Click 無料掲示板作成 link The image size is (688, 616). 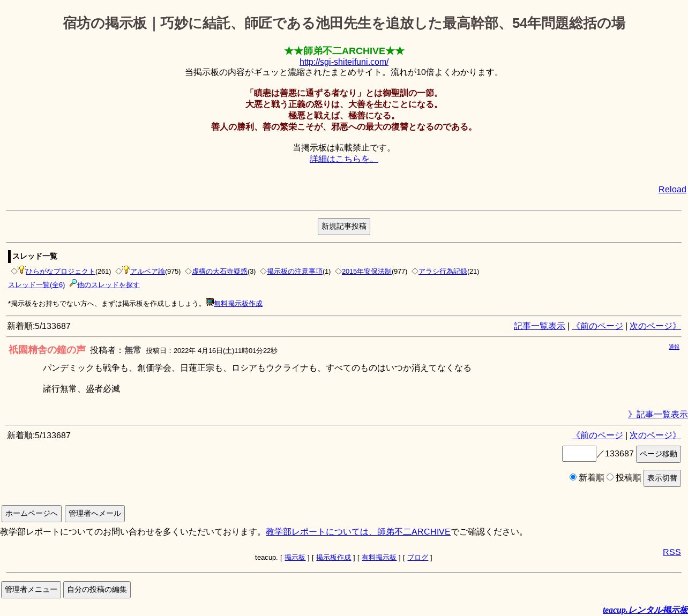coord(238,304)
